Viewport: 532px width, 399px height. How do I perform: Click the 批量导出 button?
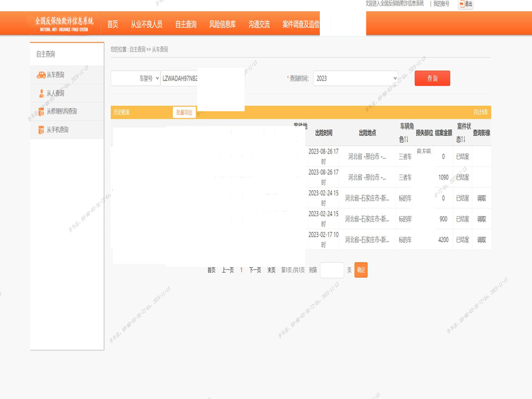click(184, 112)
